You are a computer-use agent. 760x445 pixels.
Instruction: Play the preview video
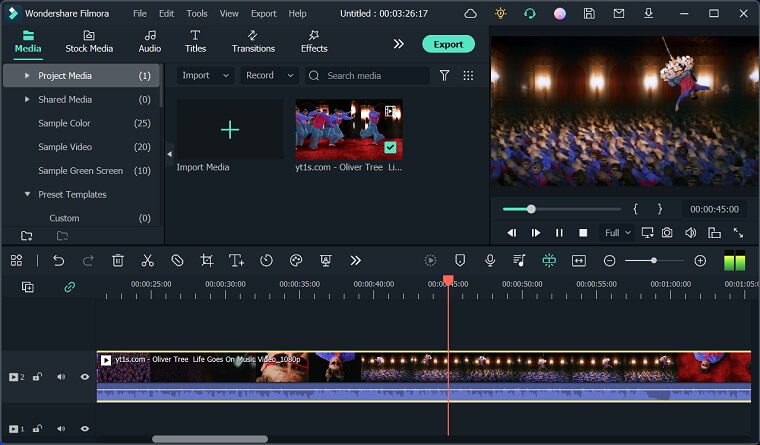(x=536, y=233)
